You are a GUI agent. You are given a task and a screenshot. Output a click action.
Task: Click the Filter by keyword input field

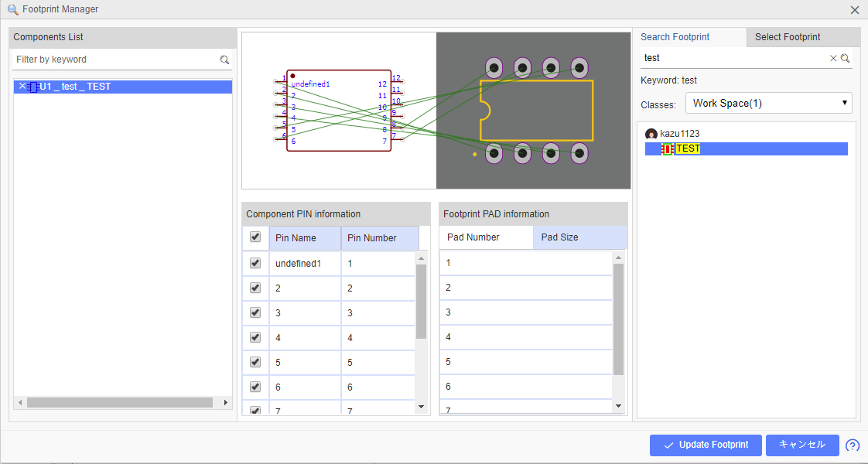click(116, 60)
